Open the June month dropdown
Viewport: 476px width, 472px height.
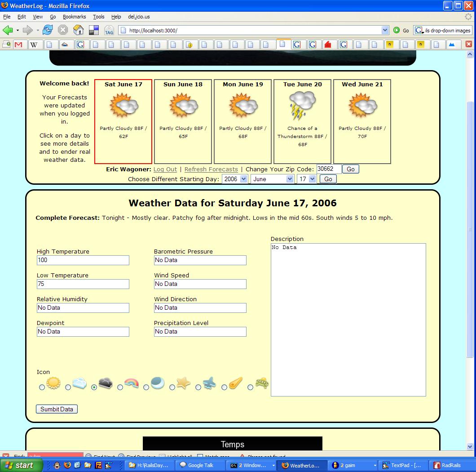click(272, 179)
